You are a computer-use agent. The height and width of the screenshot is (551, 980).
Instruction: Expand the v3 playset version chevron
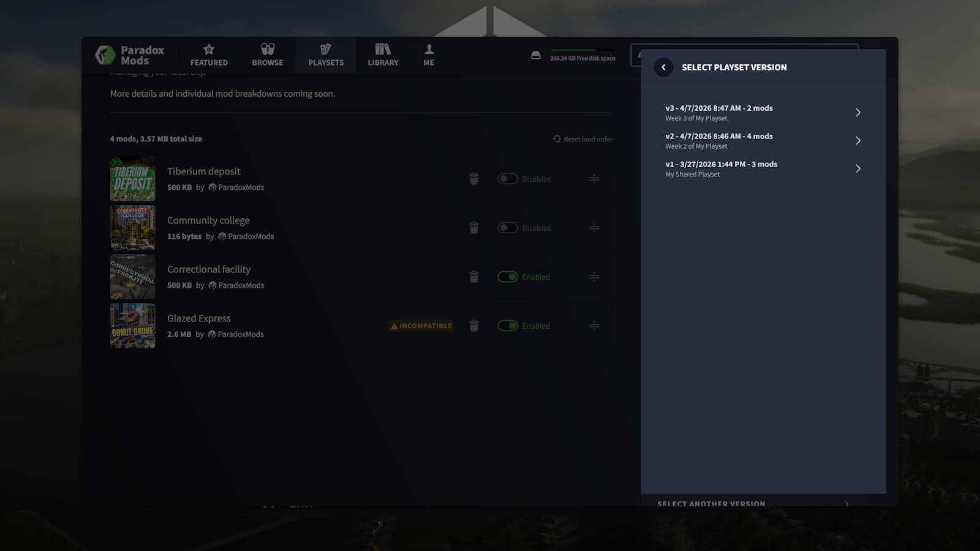point(858,113)
